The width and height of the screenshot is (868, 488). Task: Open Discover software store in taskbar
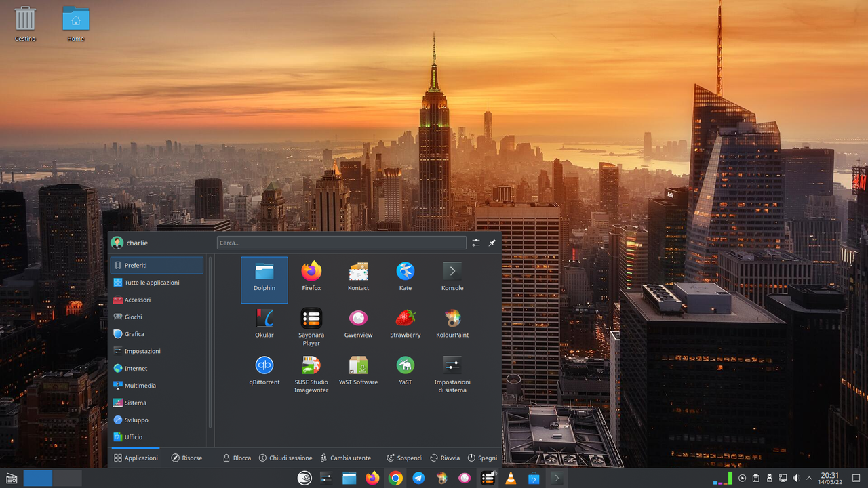534,479
